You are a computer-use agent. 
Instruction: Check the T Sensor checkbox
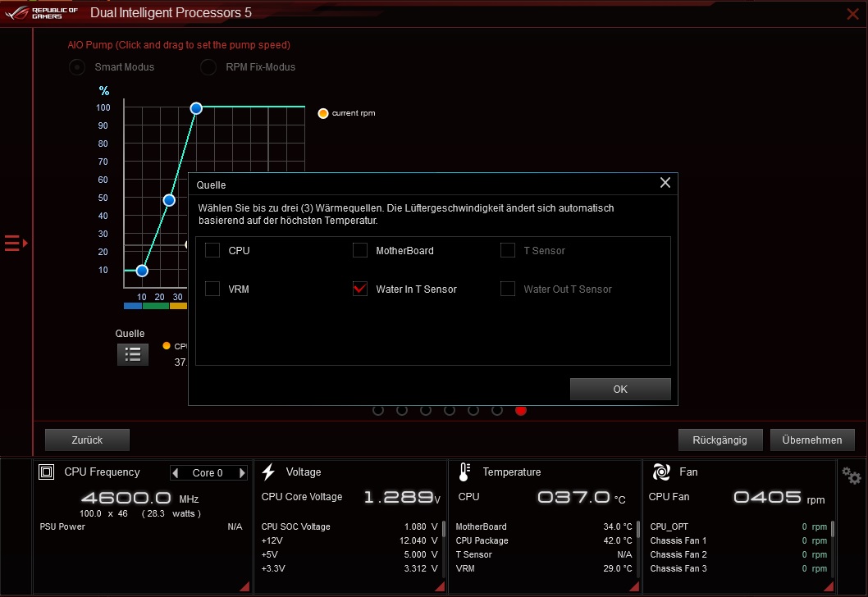point(508,250)
